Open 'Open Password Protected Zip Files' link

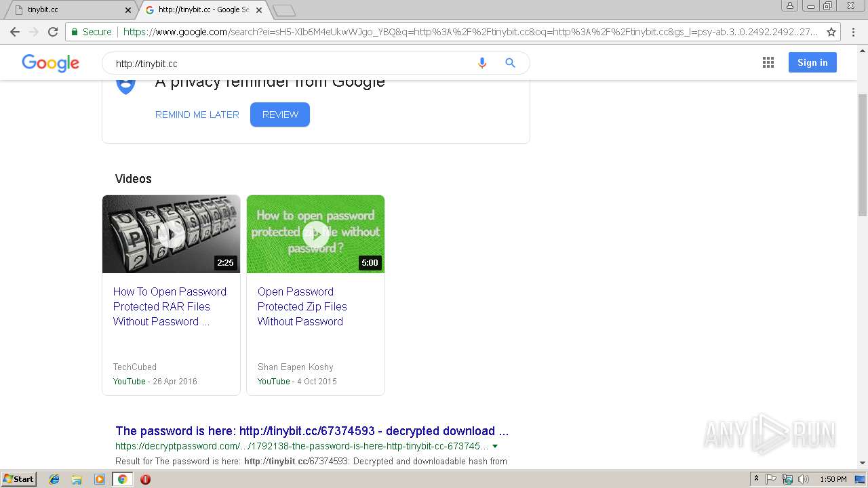(x=302, y=306)
